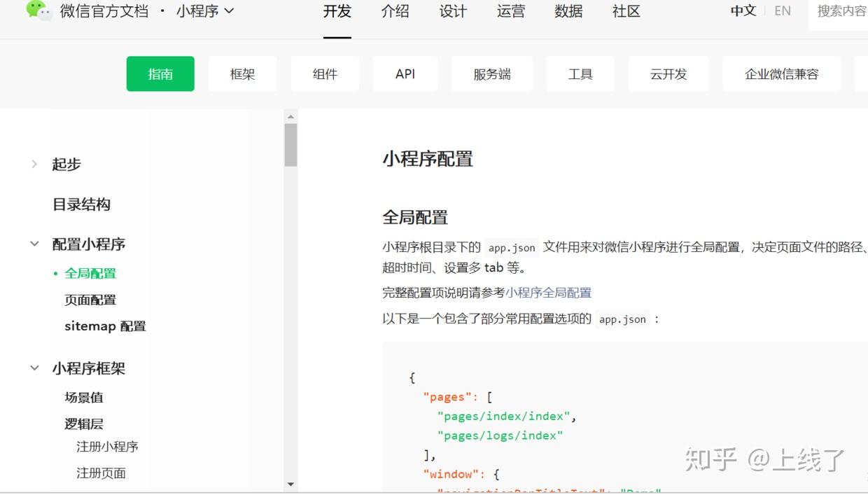Select the 运营 top navigation tab

[511, 11]
